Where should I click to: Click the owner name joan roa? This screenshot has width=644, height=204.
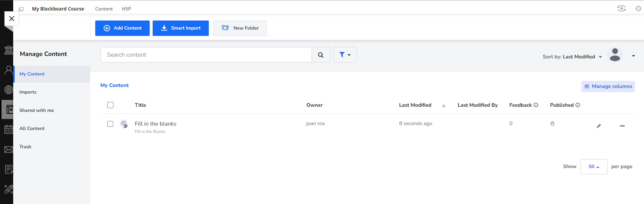click(315, 124)
